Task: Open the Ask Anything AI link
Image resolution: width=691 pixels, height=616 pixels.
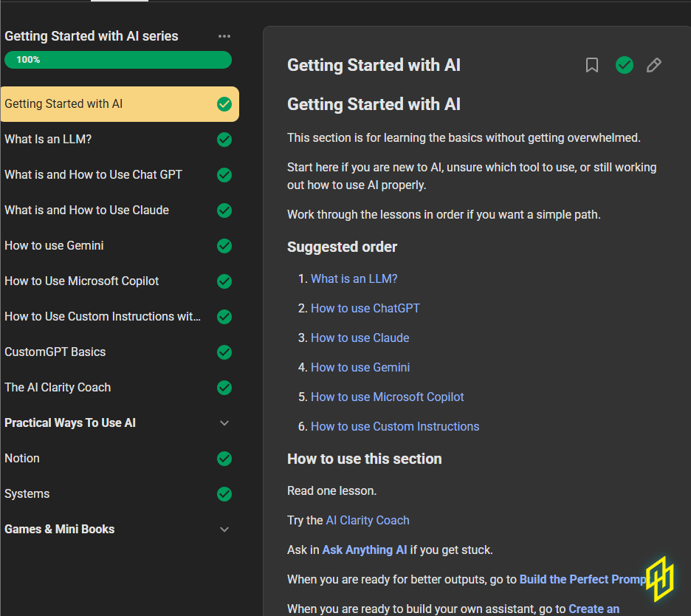Action: coord(365,550)
